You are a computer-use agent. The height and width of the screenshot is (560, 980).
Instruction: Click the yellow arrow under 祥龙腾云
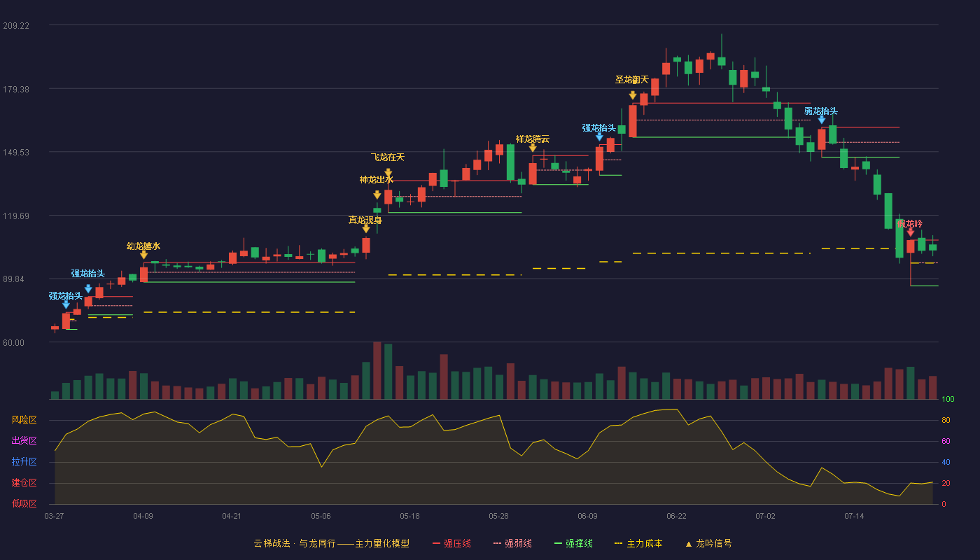click(x=533, y=148)
